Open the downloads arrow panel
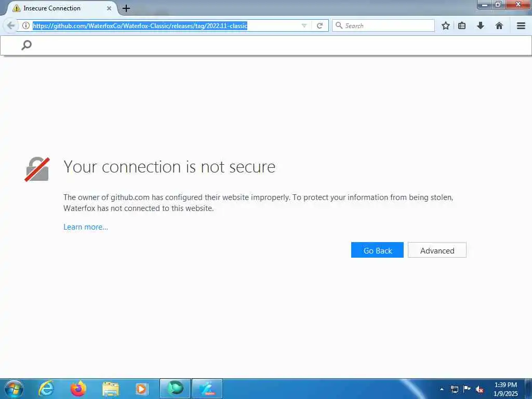Screen dimensions: 532x399 pos(481,25)
